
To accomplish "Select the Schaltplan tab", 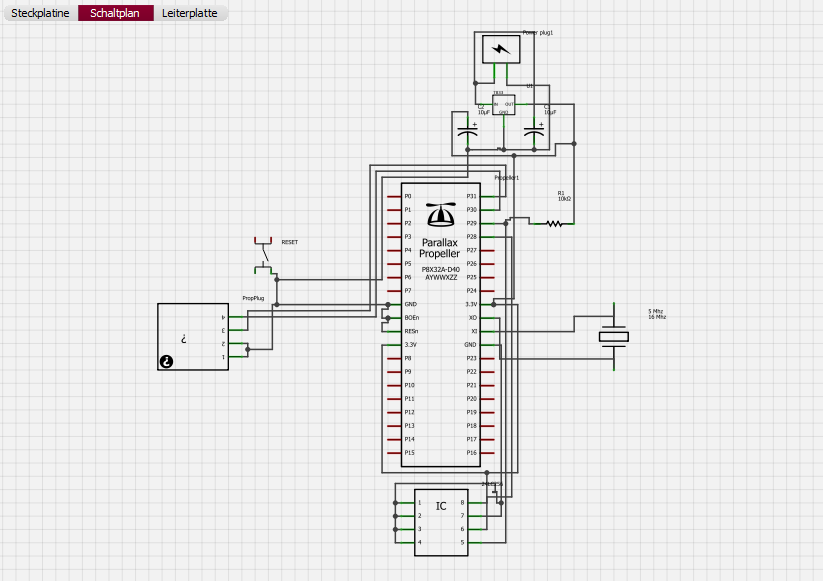I will (116, 14).
